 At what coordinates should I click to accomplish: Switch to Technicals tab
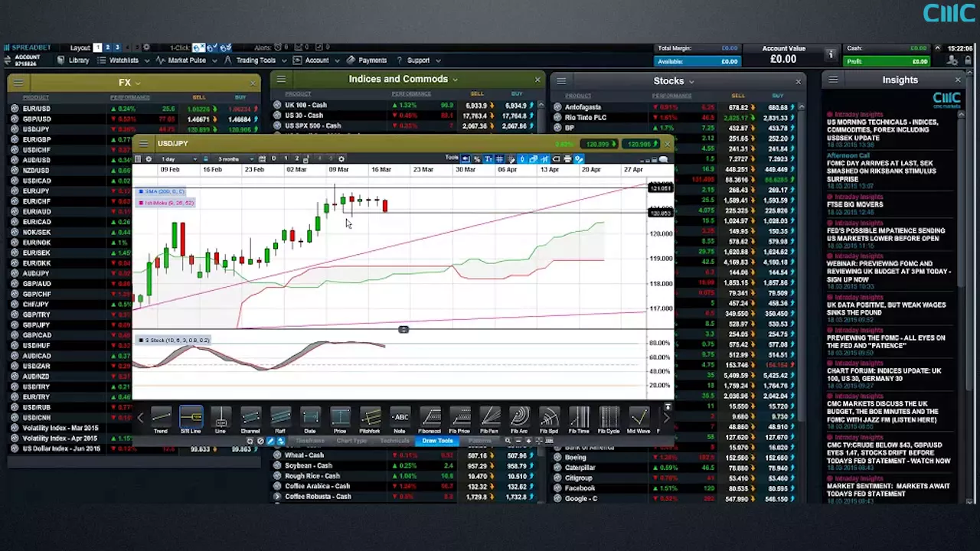click(x=395, y=441)
